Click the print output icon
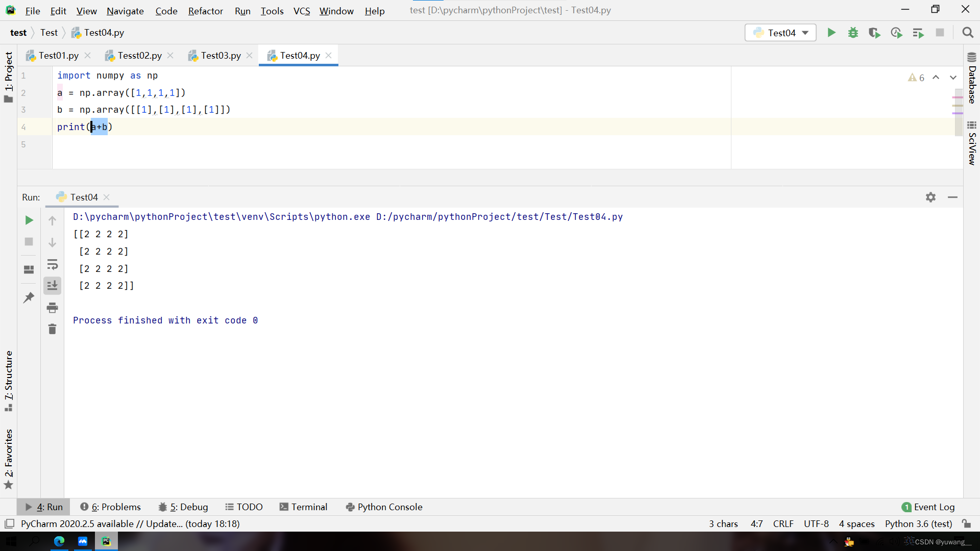 [52, 308]
